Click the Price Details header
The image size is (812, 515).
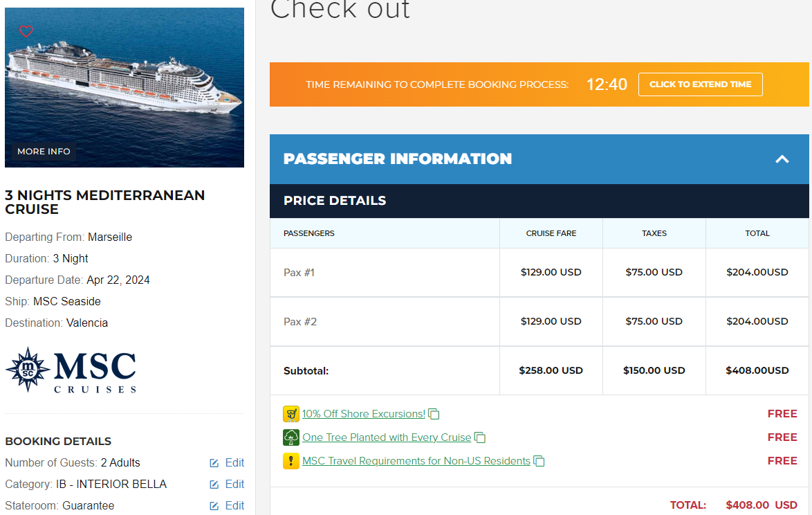(539, 201)
